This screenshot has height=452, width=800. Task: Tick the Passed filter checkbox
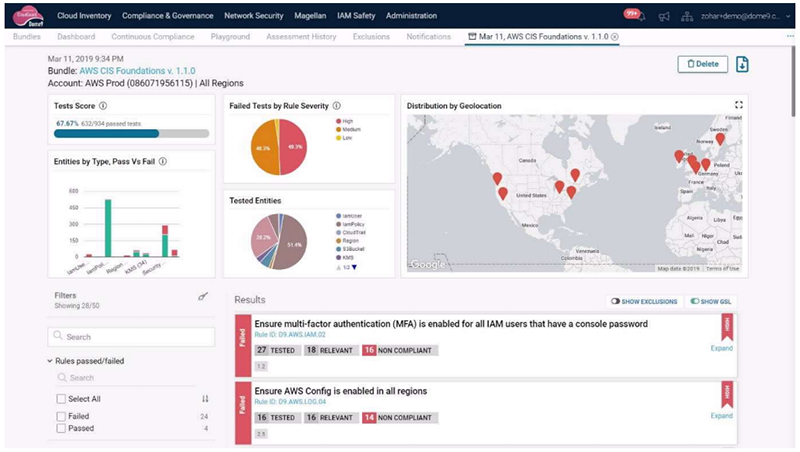point(61,429)
